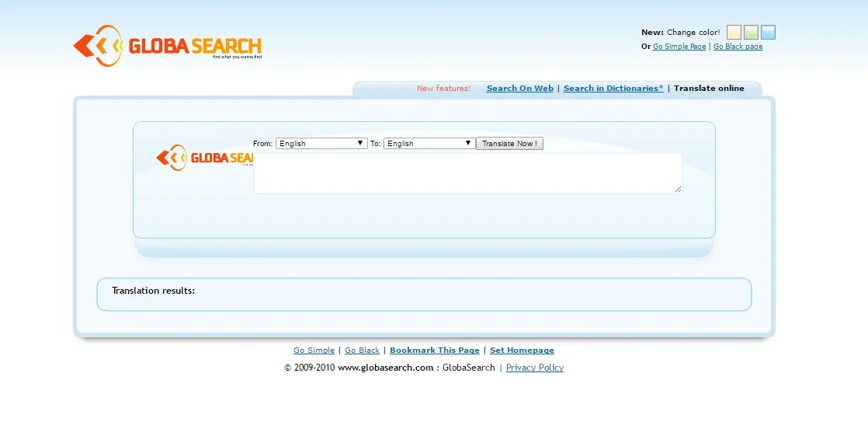The height and width of the screenshot is (436, 868).
Task: Open the Go Black page link at top
Action: [738, 47]
